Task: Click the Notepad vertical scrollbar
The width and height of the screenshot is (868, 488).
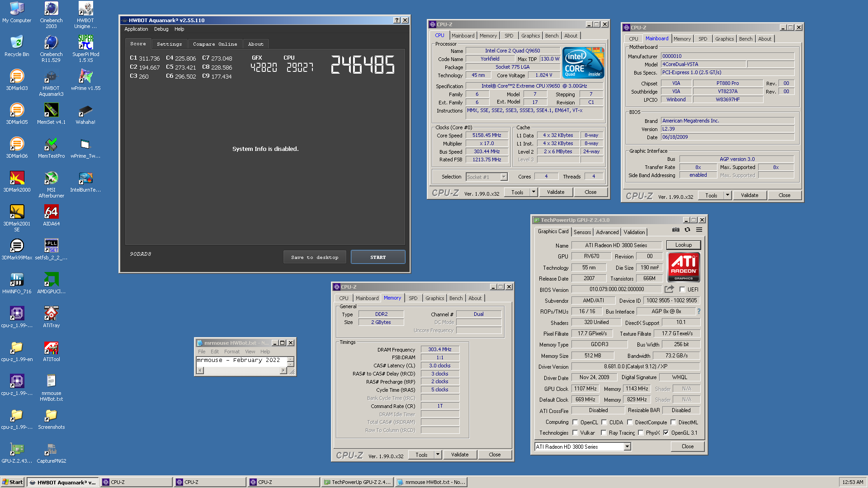Action: point(291,361)
